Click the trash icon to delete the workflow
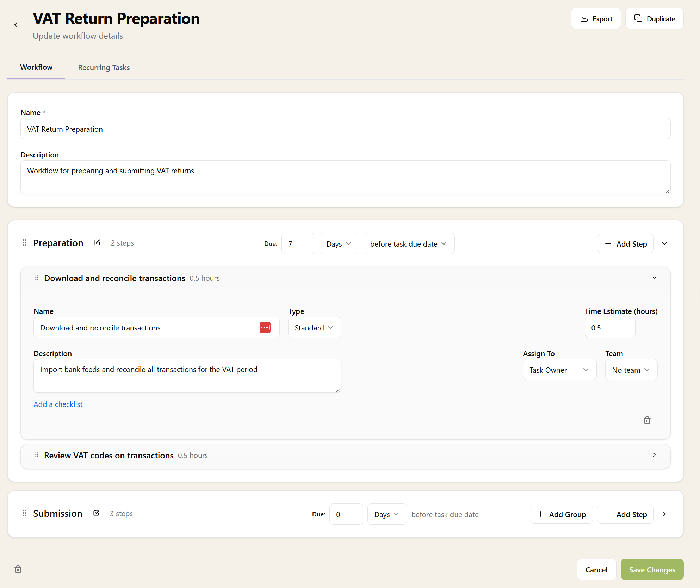Screen dimensions: 700x588 (18, 569)
